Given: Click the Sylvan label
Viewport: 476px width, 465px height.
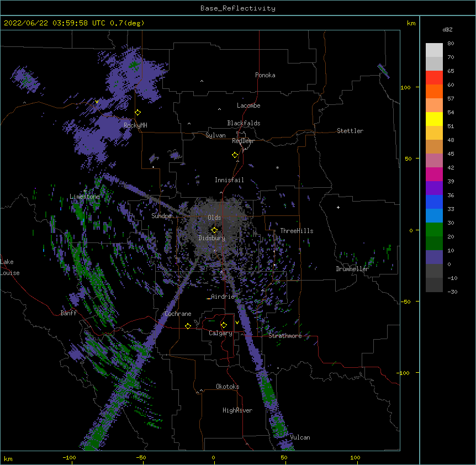Looking at the screenshot, I should coord(215,135).
